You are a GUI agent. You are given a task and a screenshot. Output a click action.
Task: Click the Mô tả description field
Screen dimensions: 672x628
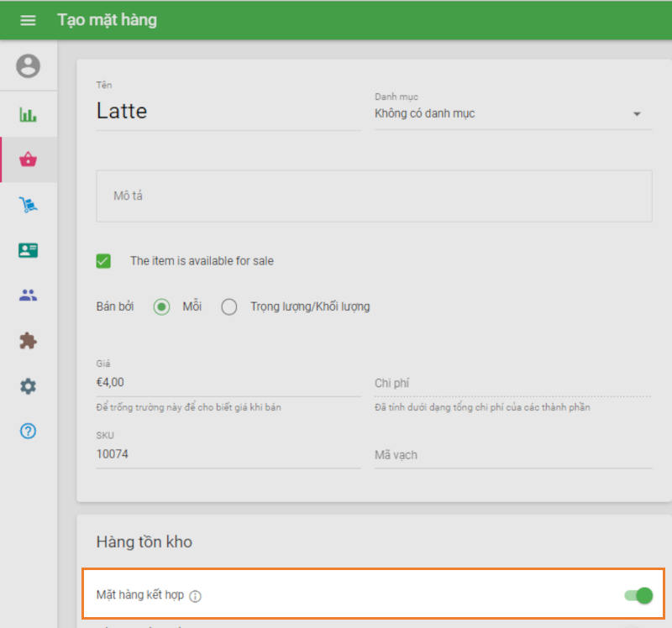374,196
